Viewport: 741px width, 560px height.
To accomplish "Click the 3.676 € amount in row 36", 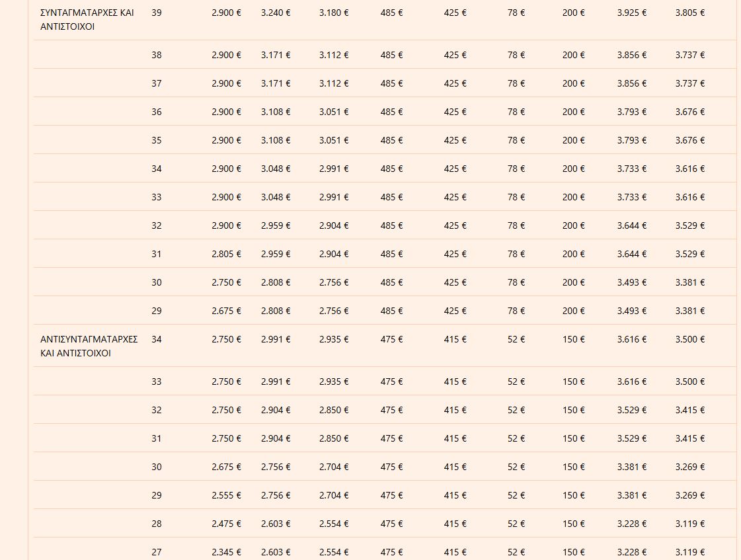I will tap(689, 112).
